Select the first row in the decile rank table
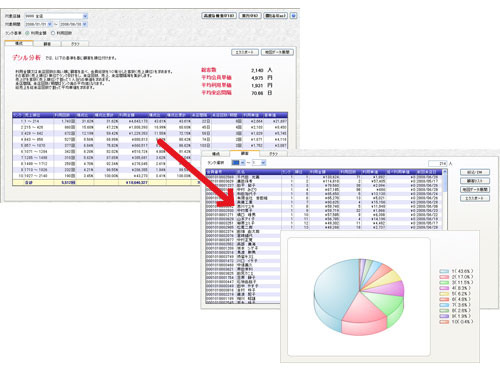The image size is (500, 370). tap(150, 121)
